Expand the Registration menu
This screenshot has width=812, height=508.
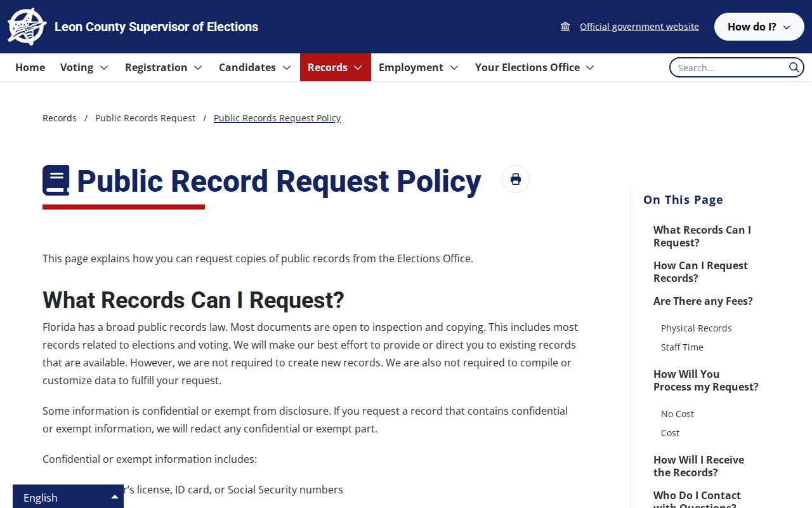click(164, 67)
